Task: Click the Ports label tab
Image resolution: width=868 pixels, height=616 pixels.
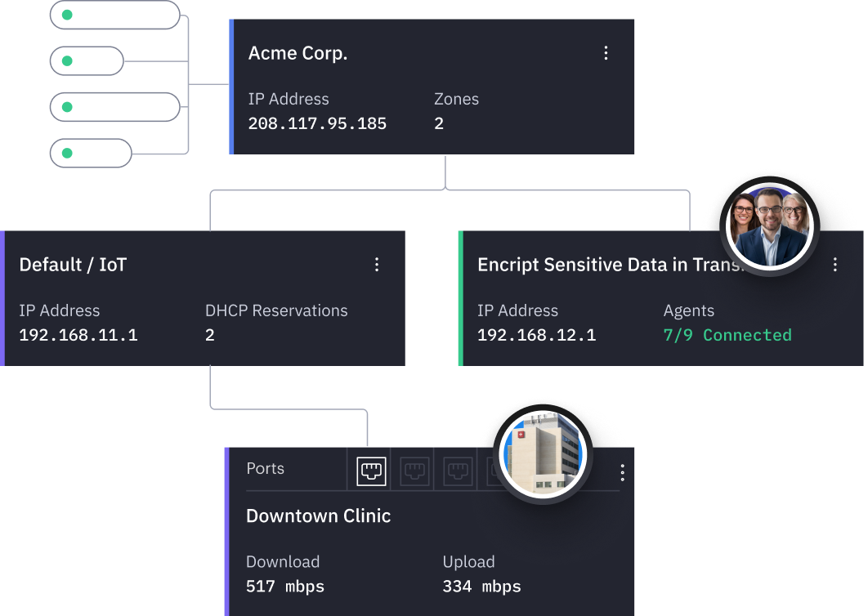Action: pyautogui.click(x=266, y=468)
